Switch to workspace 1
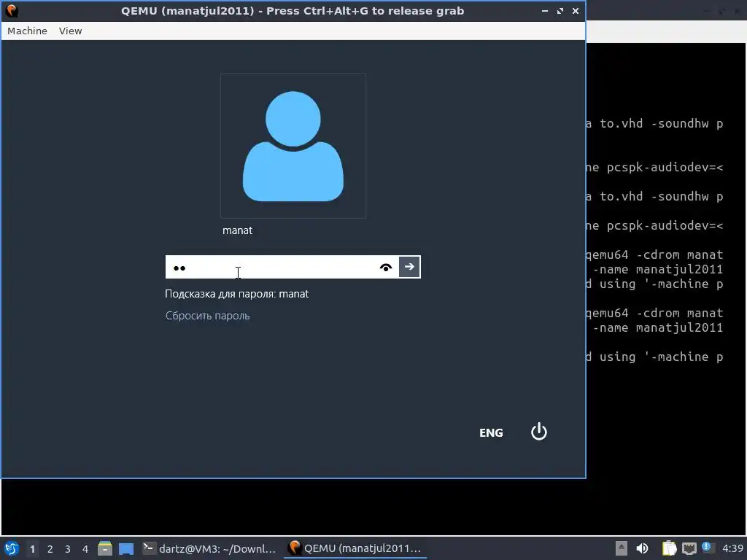Image resolution: width=747 pixels, height=560 pixels. click(32, 549)
